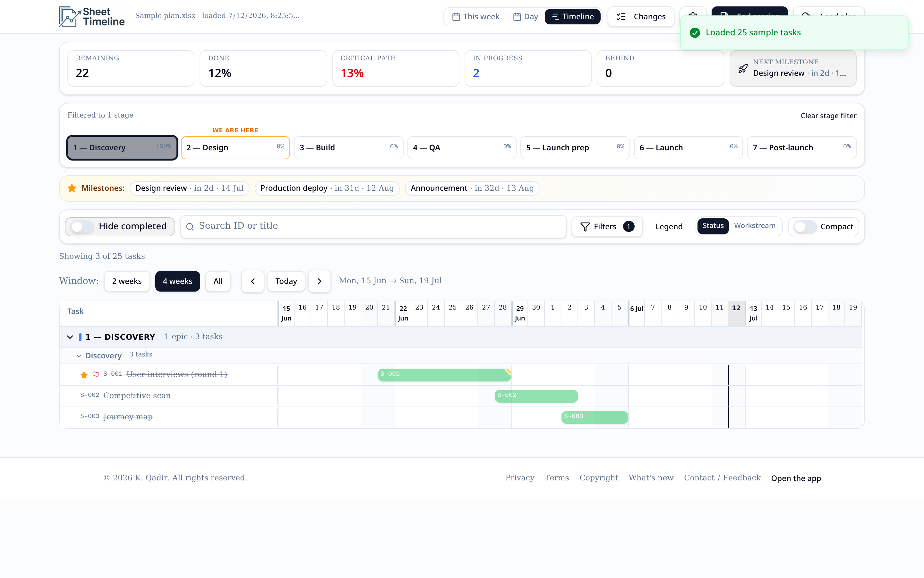Click the 12 date column header

pos(736,313)
